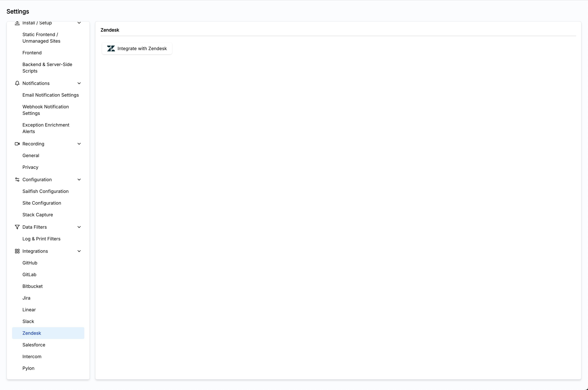Open Stack Capture settings
This screenshot has height=390, width=588.
[48, 215]
